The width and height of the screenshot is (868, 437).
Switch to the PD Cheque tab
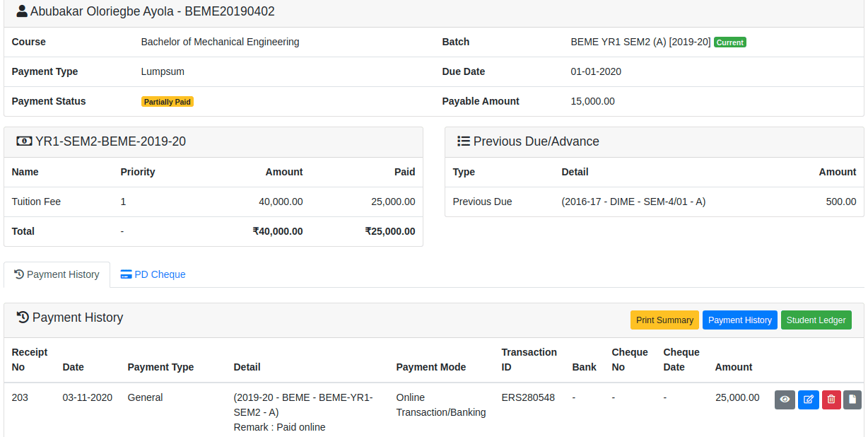coord(153,274)
